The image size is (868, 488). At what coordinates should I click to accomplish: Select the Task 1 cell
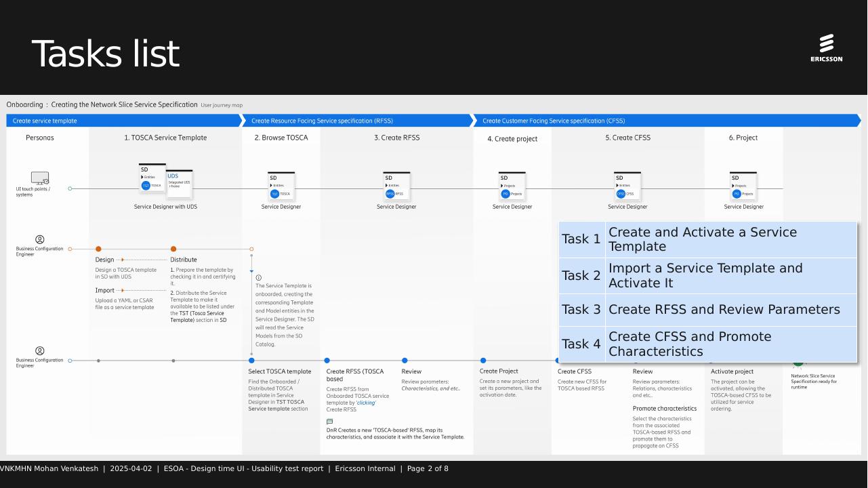click(x=581, y=239)
